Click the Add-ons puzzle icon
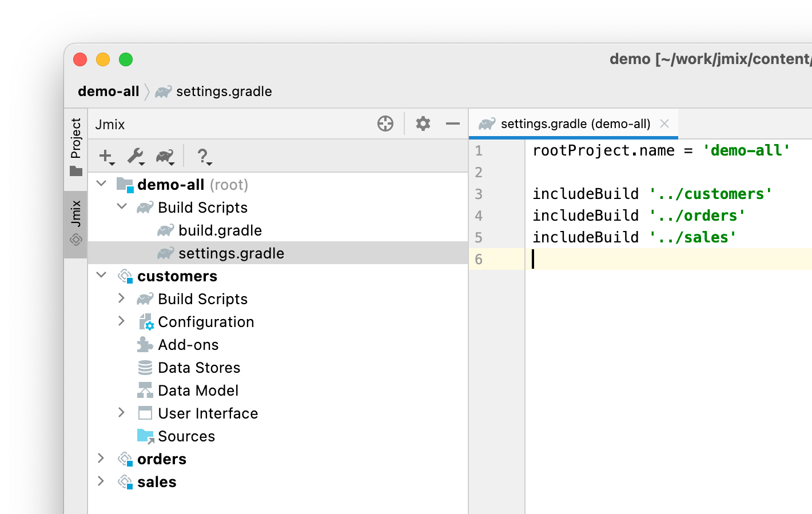The width and height of the screenshot is (812, 514). 145,345
